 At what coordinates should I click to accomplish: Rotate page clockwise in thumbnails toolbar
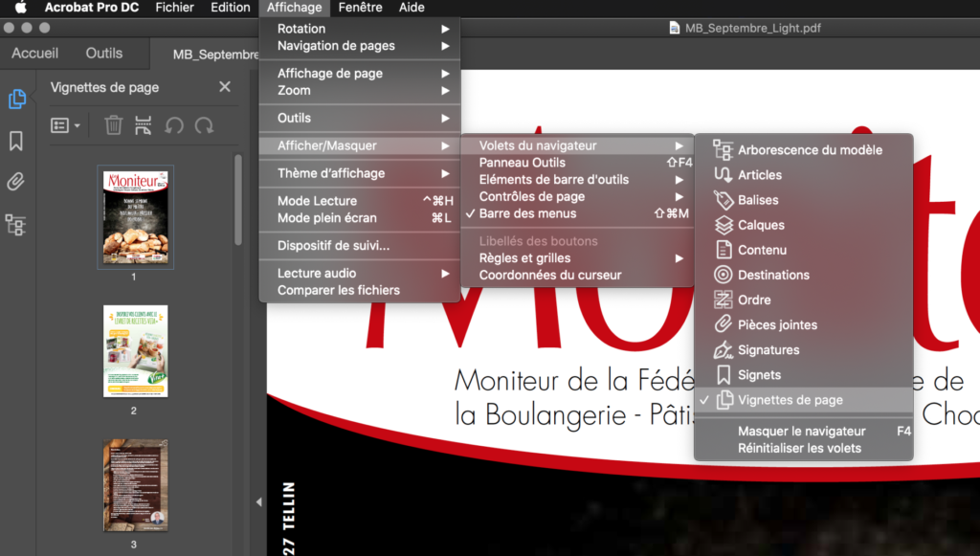(x=204, y=125)
